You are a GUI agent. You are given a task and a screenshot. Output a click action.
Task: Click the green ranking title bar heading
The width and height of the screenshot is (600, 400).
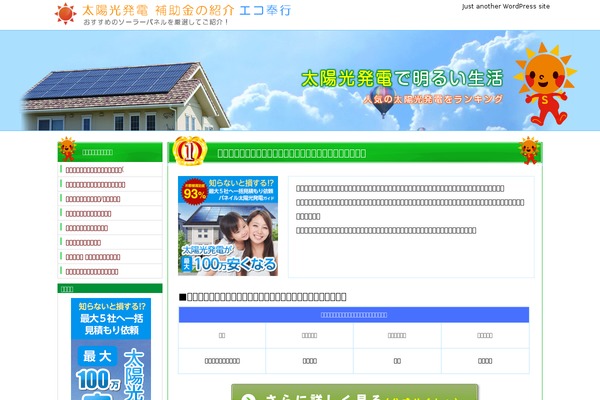coord(292,153)
